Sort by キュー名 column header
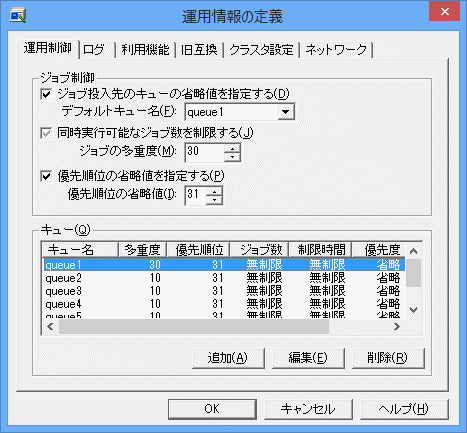This screenshot has height=433, width=467. [x=80, y=250]
